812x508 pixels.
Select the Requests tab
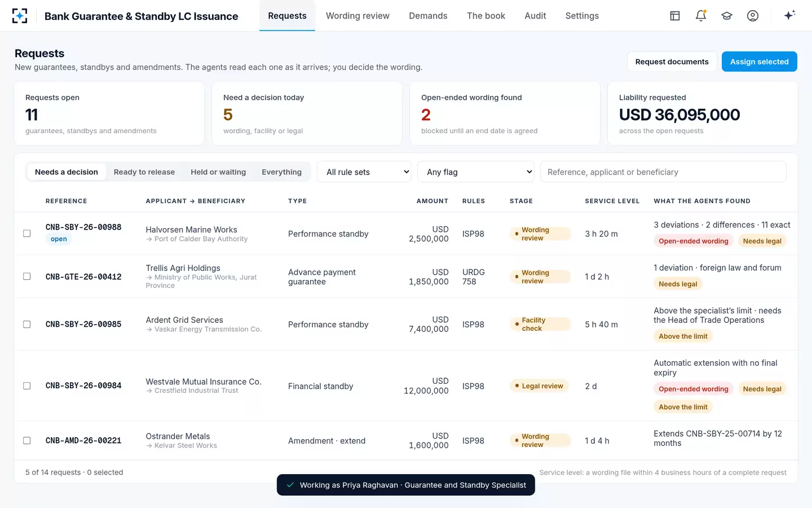[287, 16]
